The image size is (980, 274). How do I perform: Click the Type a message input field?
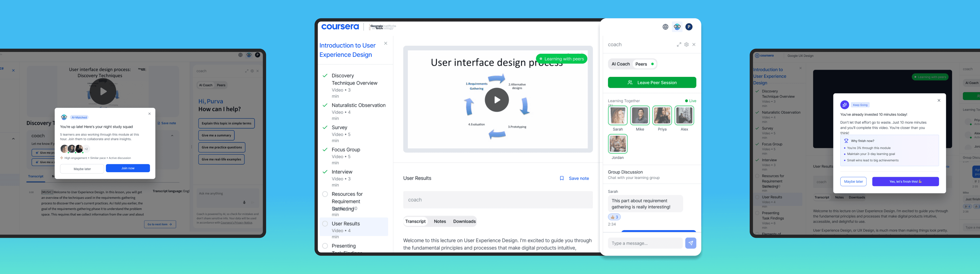click(645, 243)
